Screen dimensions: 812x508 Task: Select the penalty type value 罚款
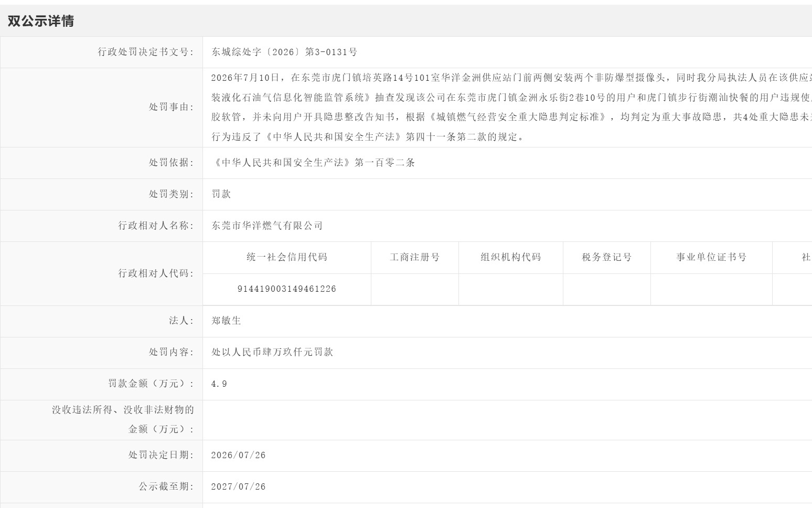(221, 194)
